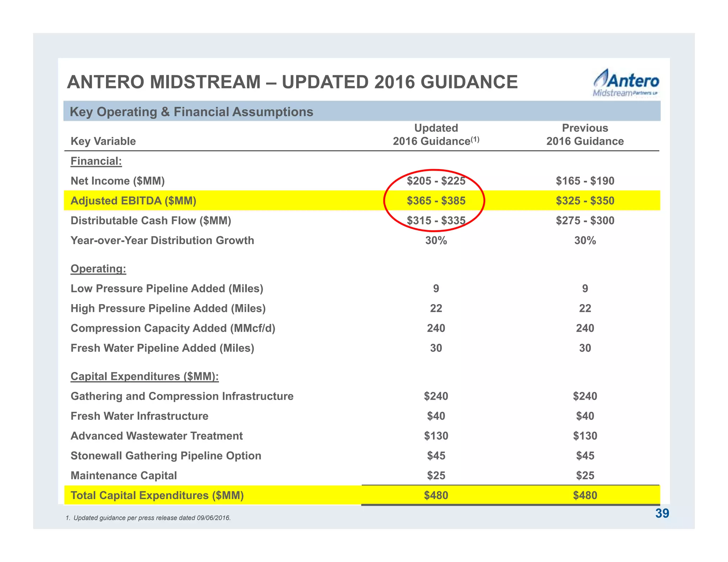Select the previous maintenance capital value '$25'
728x562 pixels.
point(585,476)
